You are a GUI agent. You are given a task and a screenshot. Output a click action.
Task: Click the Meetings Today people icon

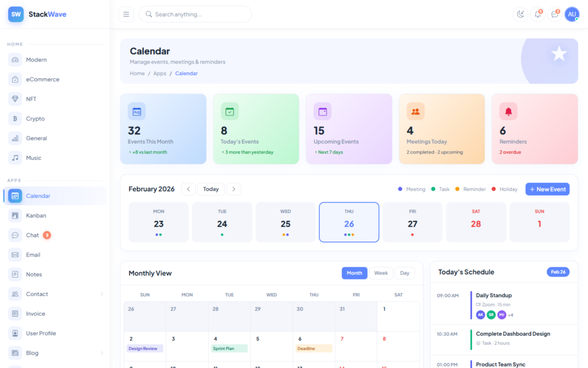point(416,112)
